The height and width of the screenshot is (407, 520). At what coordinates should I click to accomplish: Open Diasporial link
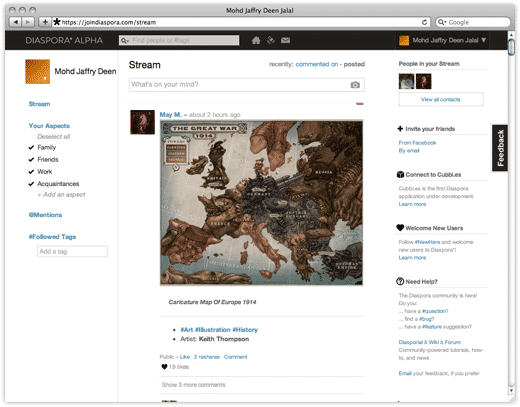(411, 342)
